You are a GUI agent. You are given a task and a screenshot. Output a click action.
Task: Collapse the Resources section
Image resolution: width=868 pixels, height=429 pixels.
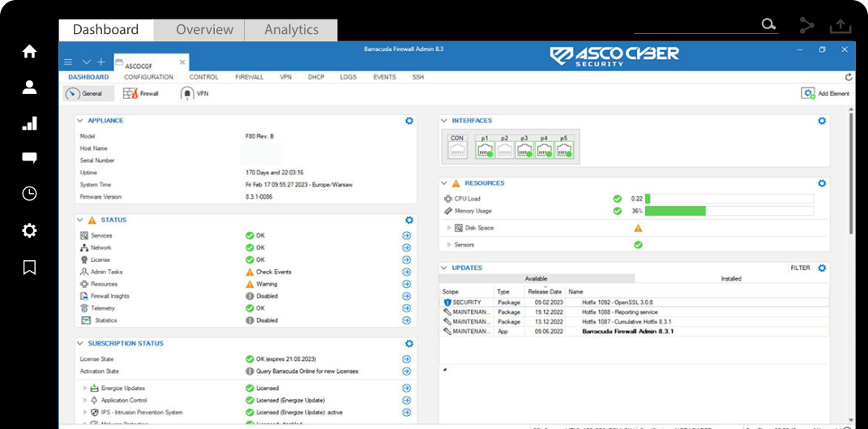point(444,183)
